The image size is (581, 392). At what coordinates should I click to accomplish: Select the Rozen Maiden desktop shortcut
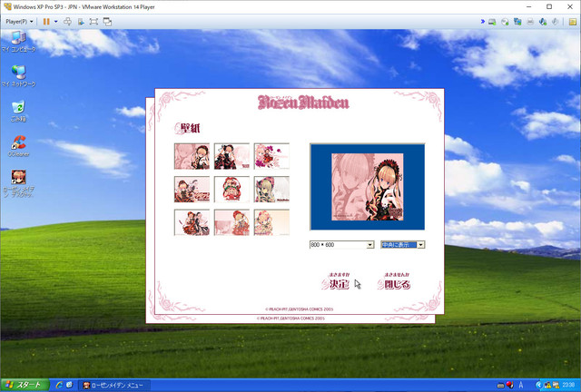(18, 183)
